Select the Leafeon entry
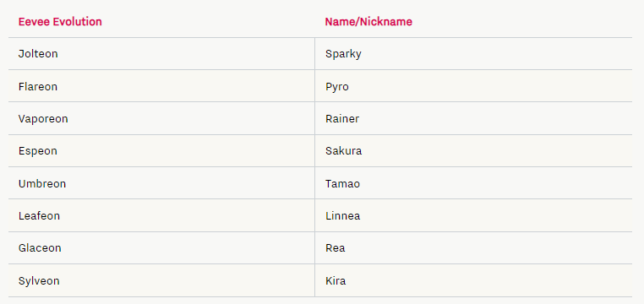The height and width of the screenshot is (304, 644). click(39, 216)
